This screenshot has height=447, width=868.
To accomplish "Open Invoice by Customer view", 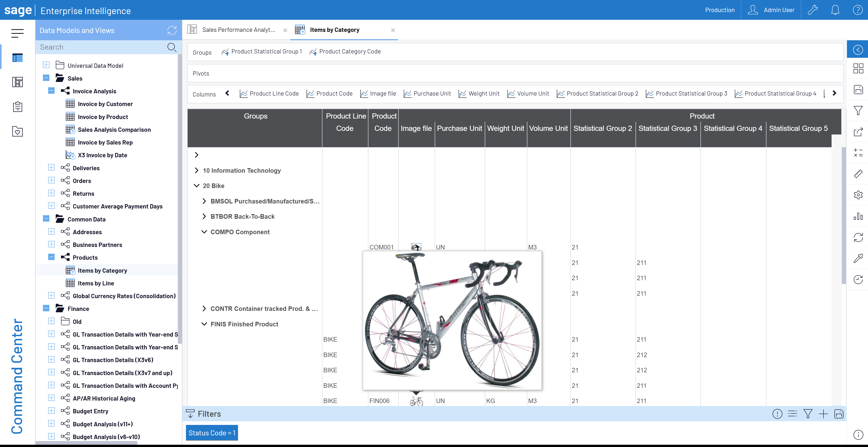I will point(105,104).
